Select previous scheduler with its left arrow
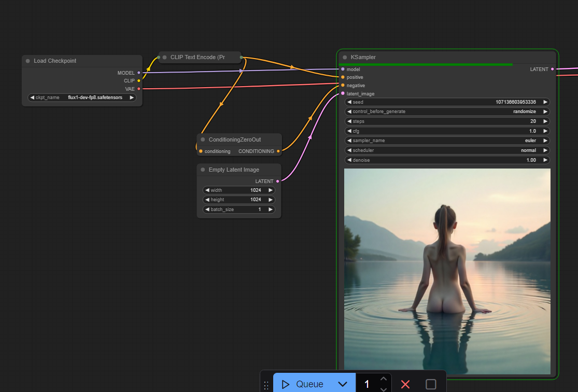 point(349,150)
